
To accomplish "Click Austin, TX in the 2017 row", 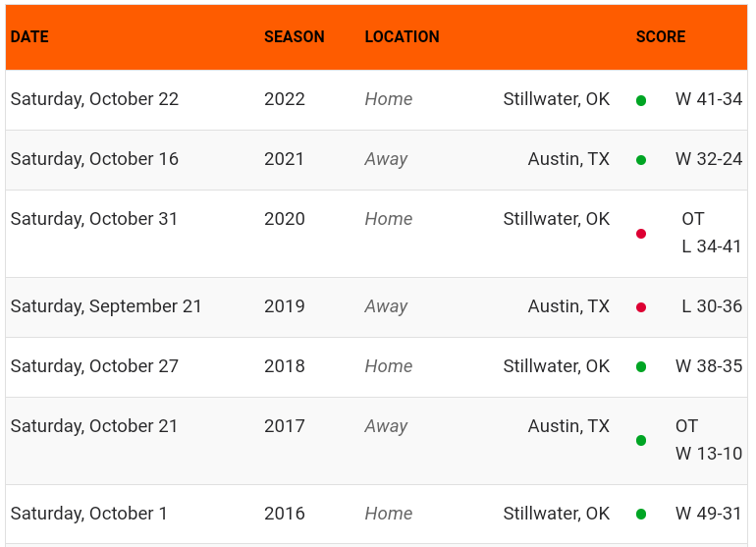I will coord(568,426).
